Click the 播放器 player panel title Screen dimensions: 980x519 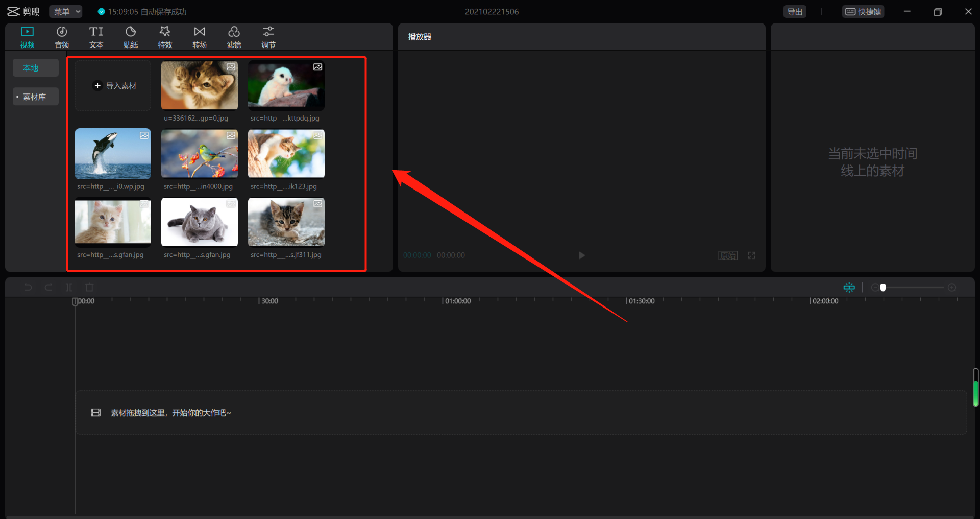pos(420,37)
